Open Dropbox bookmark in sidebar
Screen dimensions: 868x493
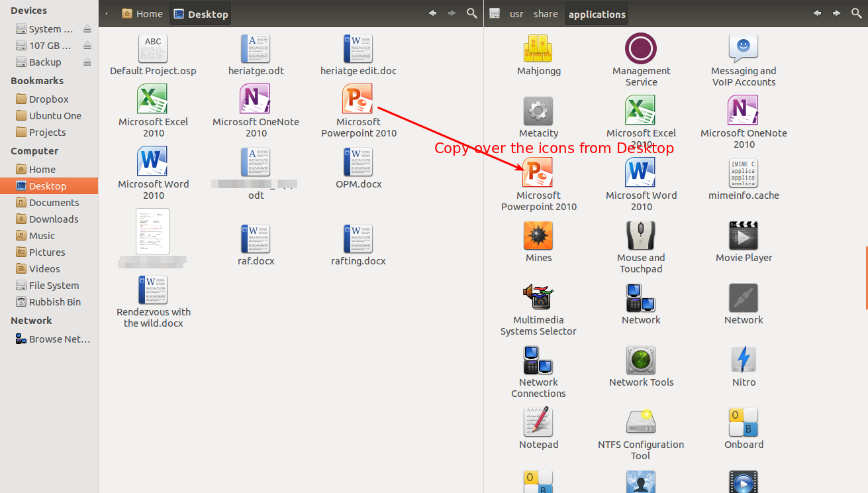pos(49,99)
